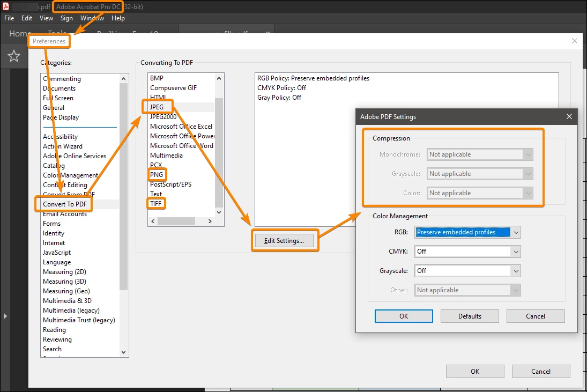Select Microsoft Office Excel format
This screenshot has width=587, height=392.
click(181, 127)
